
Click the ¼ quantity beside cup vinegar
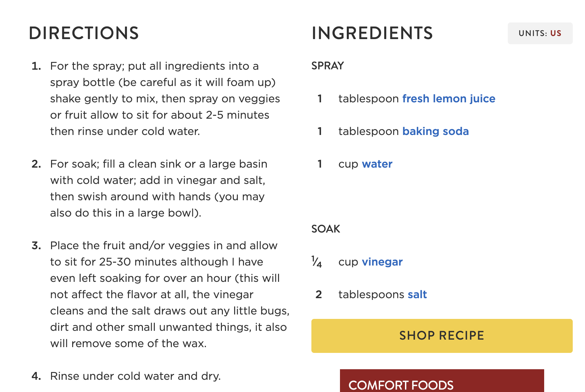(x=317, y=262)
